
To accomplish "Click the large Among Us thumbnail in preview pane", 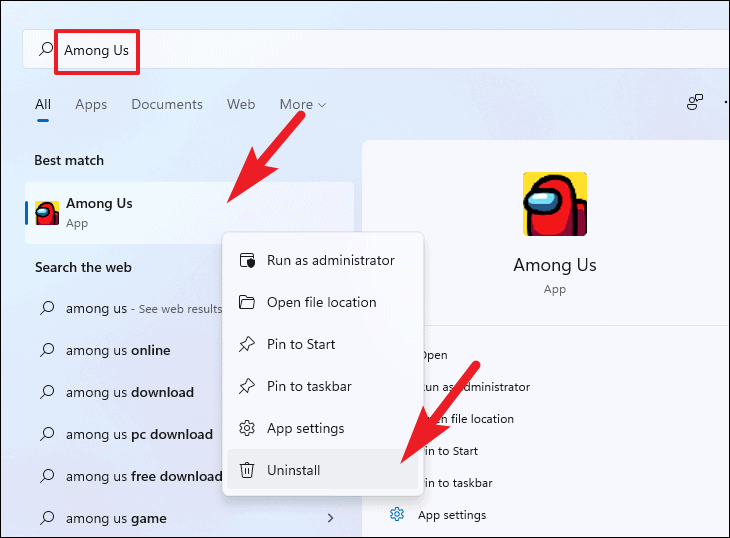I will pos(555,204).
